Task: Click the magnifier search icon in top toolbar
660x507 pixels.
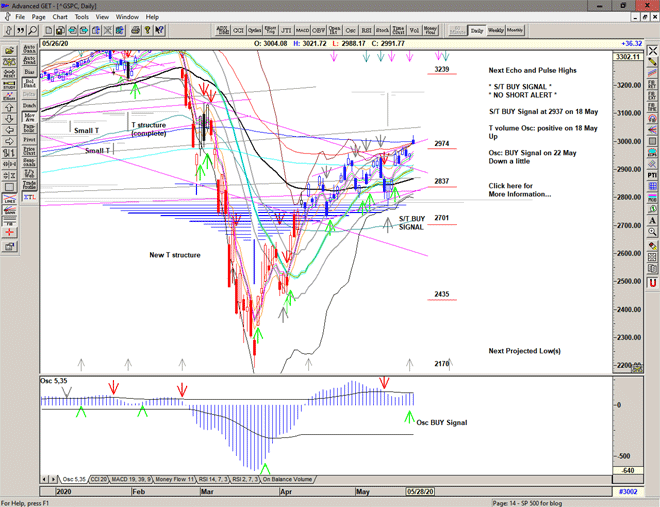Action: point(32,30)
